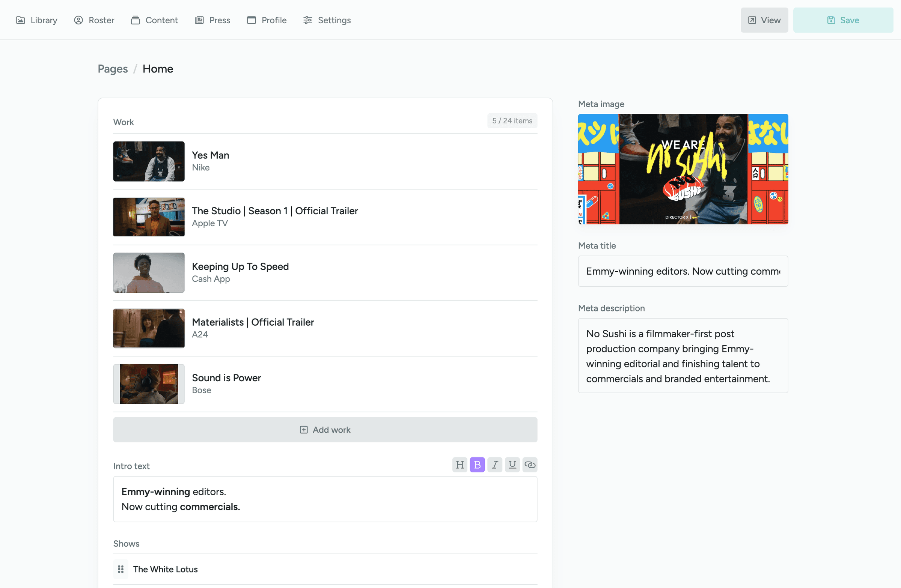Select the Yes Man title
This screenshot has height=588, width=901.
211,155
